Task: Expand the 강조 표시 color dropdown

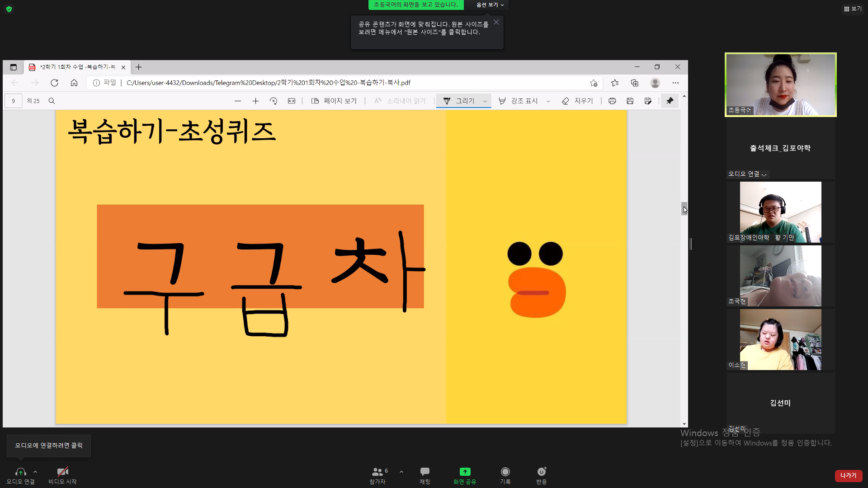Action: click(548, 101)
